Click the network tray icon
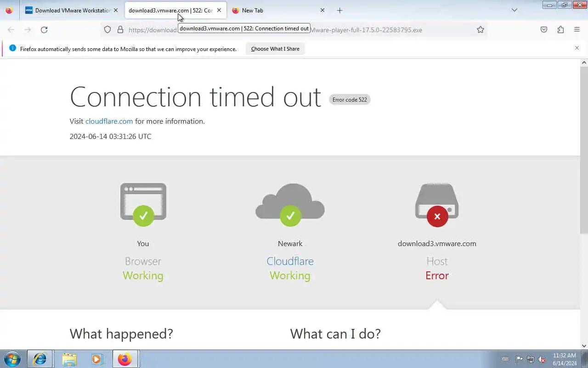 [x=530, y=359]
